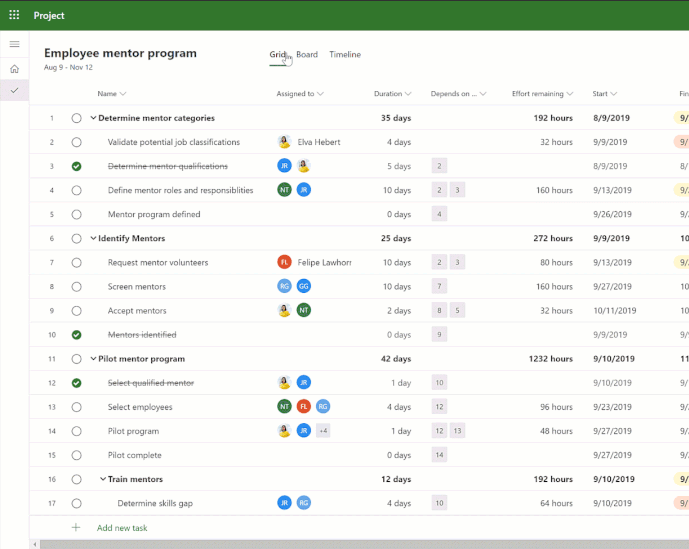Click Felipe Lawhorn's FL avatar on row 7
This screenshot has width=689, height=549.
pyautogui.click(x=285, y=262)
